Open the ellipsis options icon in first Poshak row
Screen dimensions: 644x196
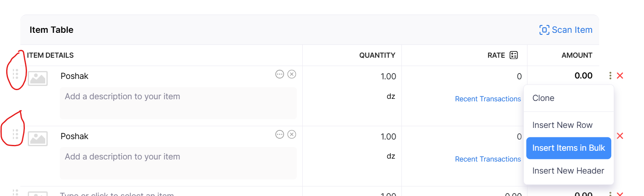279,74
